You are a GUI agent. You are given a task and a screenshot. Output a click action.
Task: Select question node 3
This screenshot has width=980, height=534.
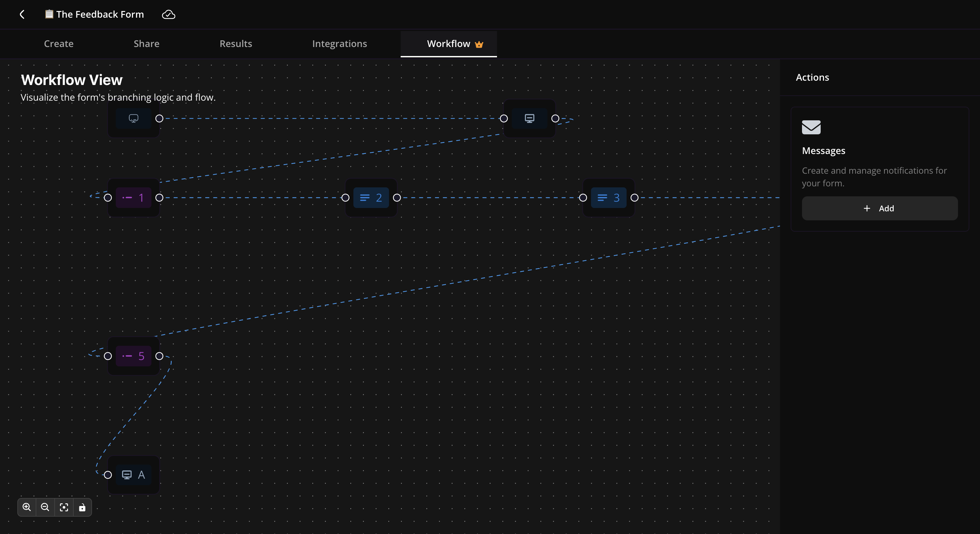tap(608, 198)
